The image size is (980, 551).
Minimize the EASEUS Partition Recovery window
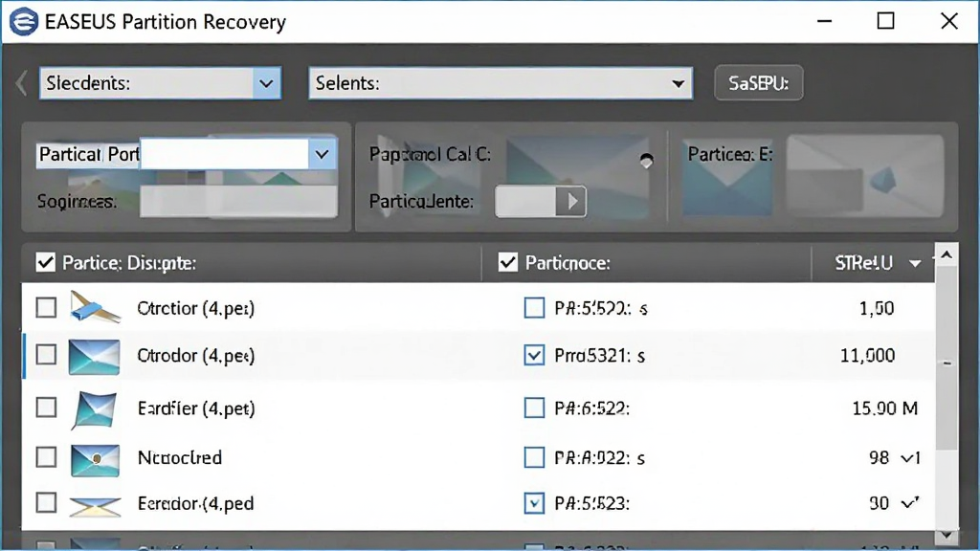824,21
